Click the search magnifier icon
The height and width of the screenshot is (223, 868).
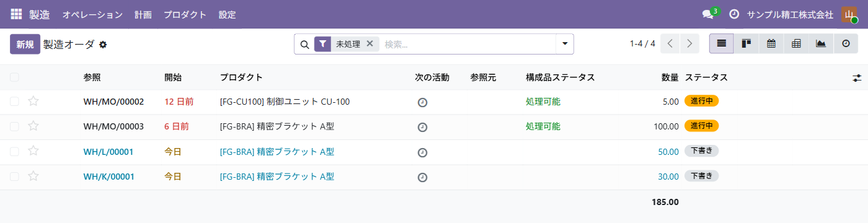pyautogui.click(x=304, y=45)
